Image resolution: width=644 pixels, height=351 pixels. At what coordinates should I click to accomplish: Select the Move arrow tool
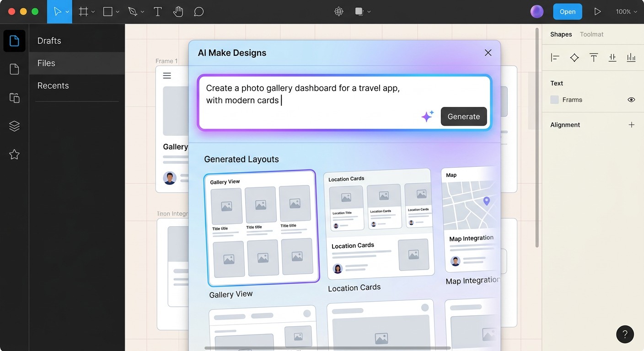[x=58, y=11]
